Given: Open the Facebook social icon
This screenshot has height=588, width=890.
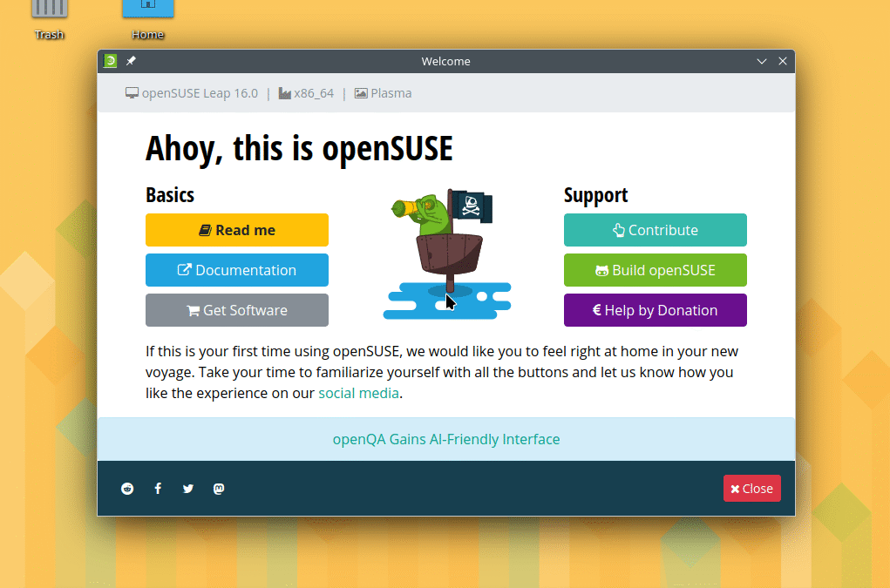Looking at the screenshot, I should tap(158, 489).
